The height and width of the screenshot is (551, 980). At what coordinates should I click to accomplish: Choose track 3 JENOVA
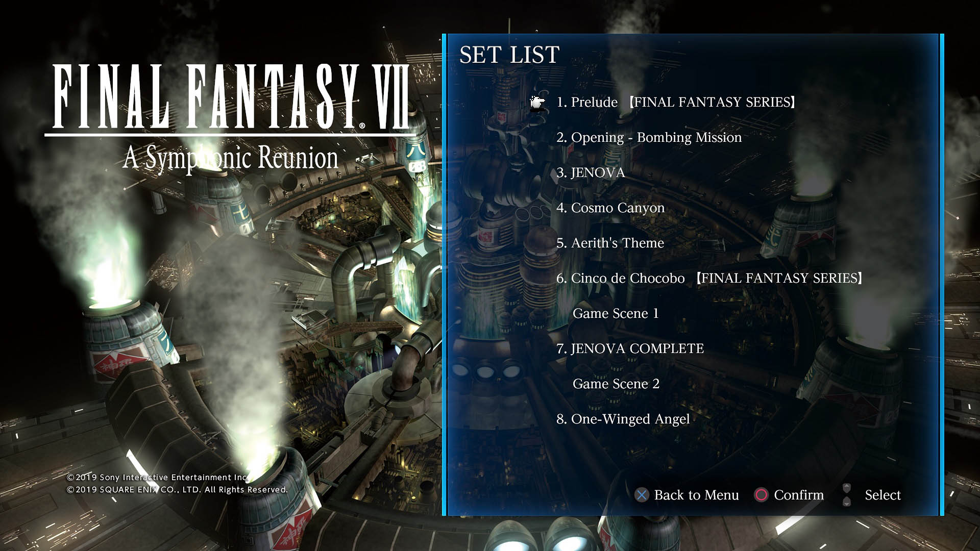coord(591,172)
